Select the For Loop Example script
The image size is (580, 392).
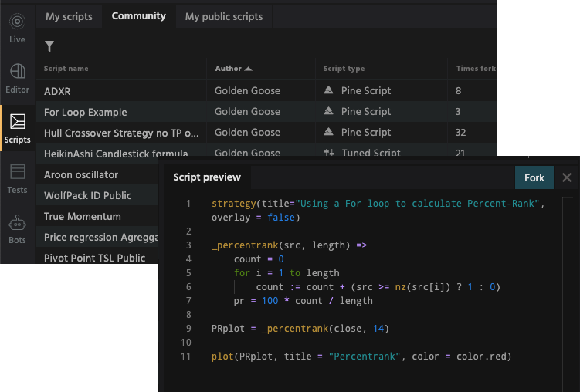(x=85, y=112)
